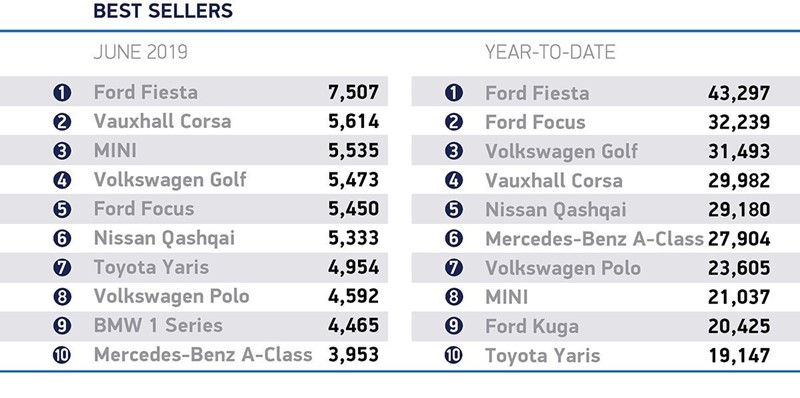This screenshot has height=398, width=800.
Task: Select the 7,507 June Ford Fiesta figure
Action: [354, 92]
